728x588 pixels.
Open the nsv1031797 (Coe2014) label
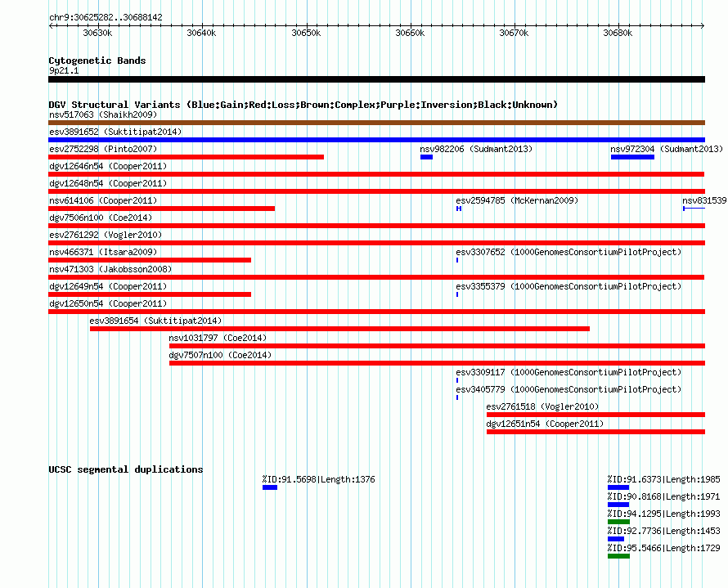(x=218, y=338)
